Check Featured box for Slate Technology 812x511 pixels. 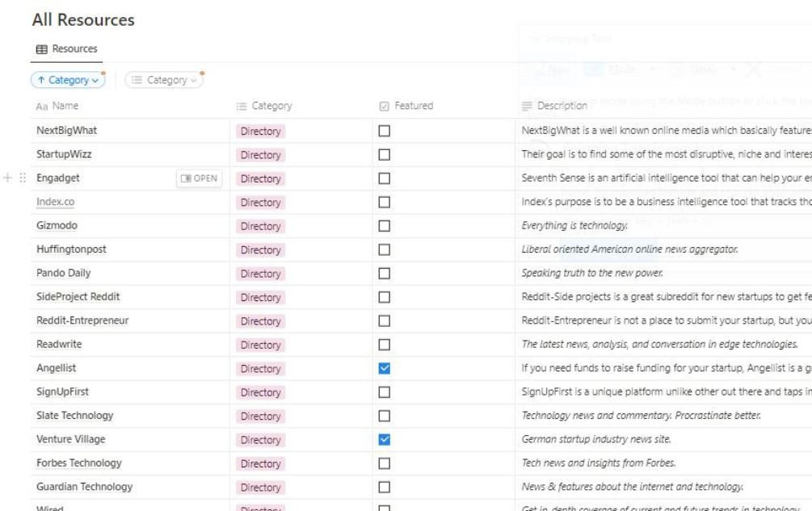click(x=385, y=416)
